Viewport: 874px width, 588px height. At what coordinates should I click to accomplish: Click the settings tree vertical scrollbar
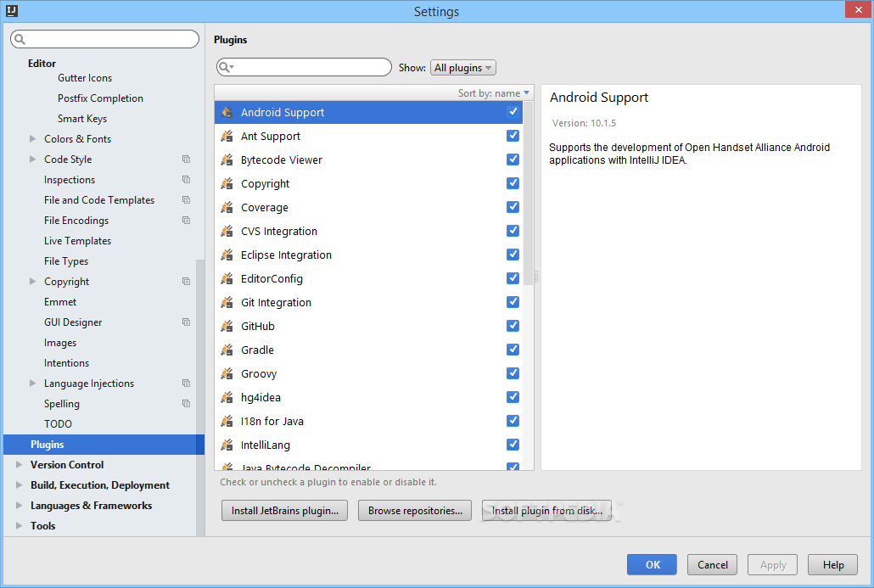tap(200, 398)
